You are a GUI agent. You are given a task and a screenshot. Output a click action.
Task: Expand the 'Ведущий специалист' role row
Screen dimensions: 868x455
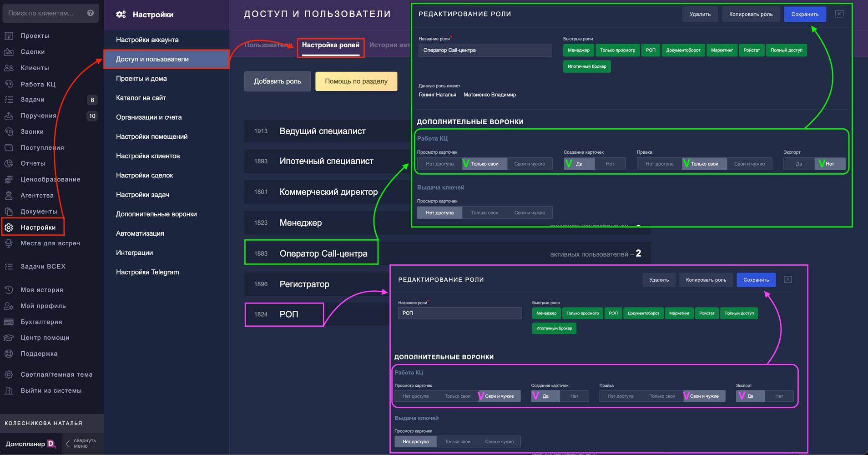tap(322, 131)
